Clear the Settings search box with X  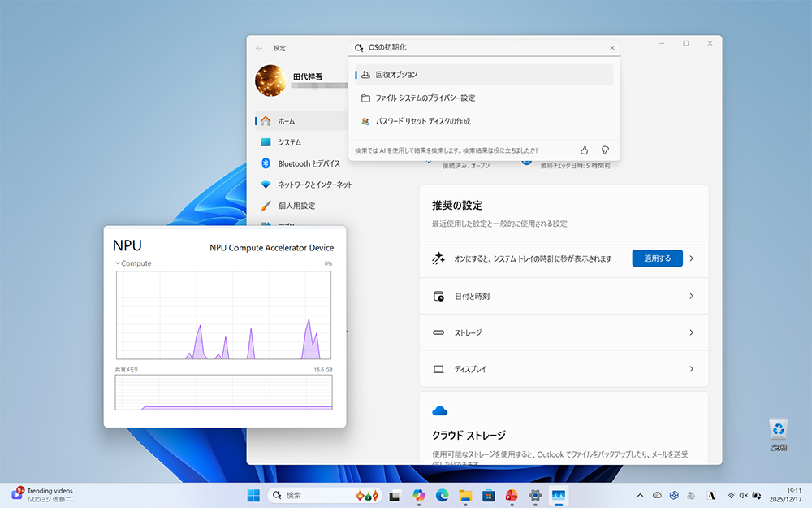(612, 48)
